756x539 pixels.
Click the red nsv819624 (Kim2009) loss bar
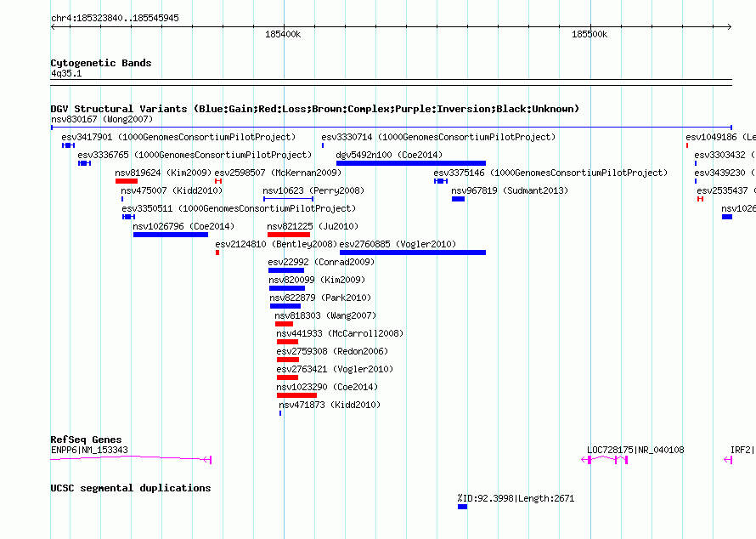127,181
